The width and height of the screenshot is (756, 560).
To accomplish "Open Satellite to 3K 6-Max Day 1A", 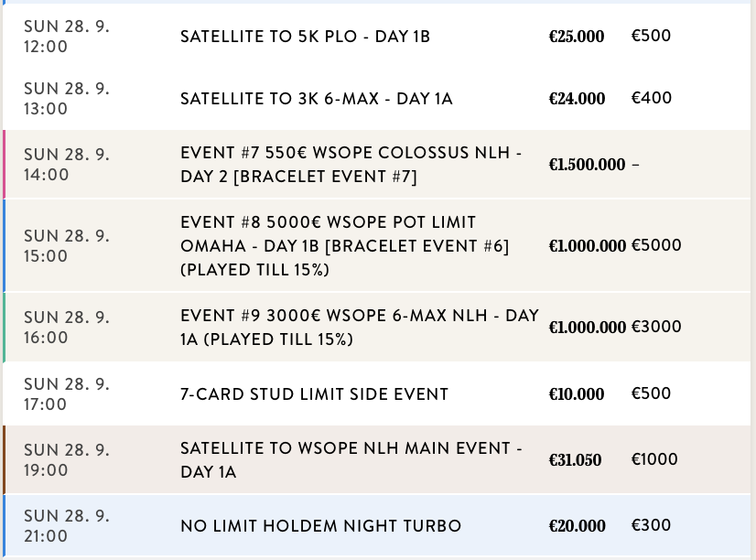I will (316, 99).
